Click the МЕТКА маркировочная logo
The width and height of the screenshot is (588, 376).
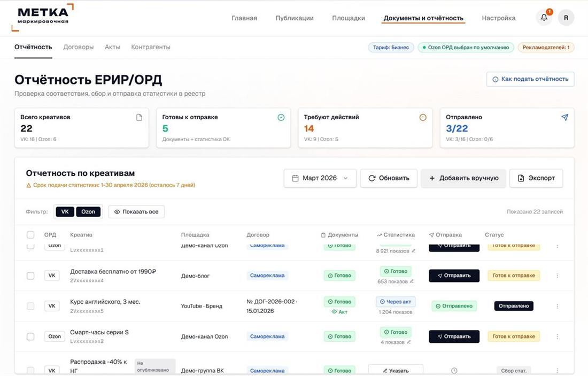click(43, 17)
